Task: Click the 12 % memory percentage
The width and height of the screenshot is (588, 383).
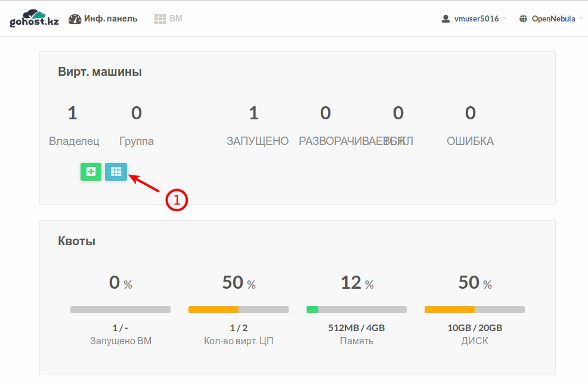Action: pyautogui.click(x=357, y=282)
